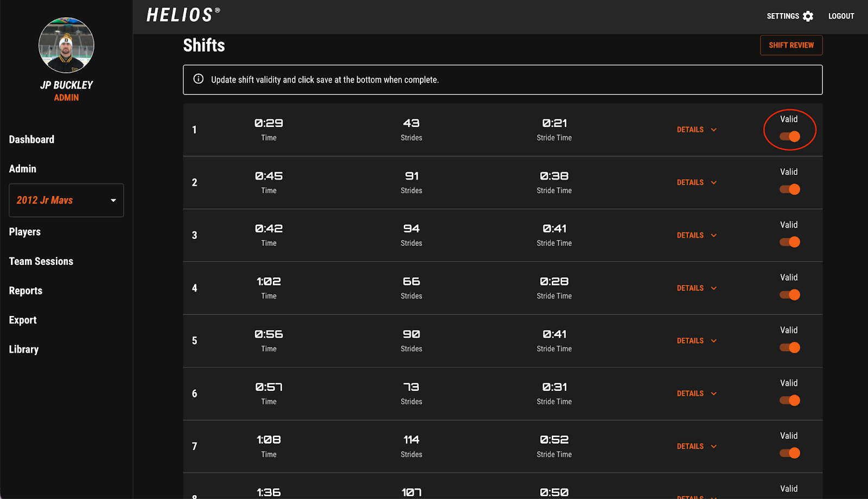Expand Details for shift 2
This screenshot has width=868, height=499.
pos(697,182)
